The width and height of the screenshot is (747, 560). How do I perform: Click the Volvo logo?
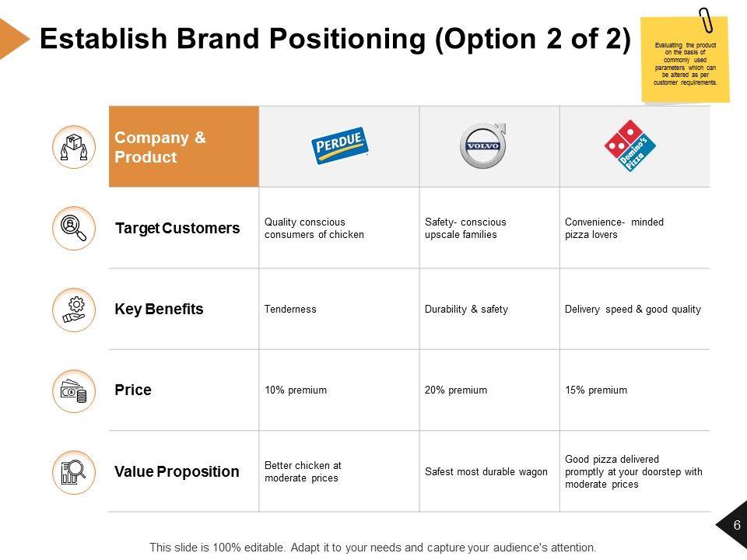[482, 145]
